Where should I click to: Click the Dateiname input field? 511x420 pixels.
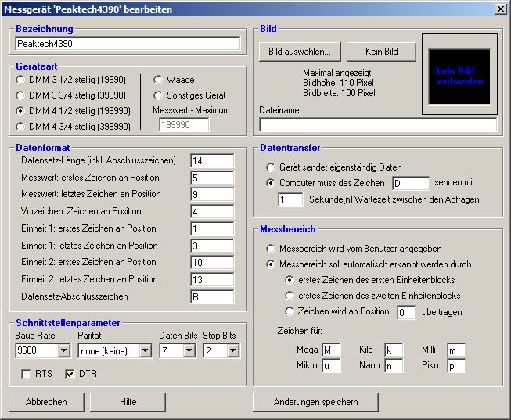[378, 125]
